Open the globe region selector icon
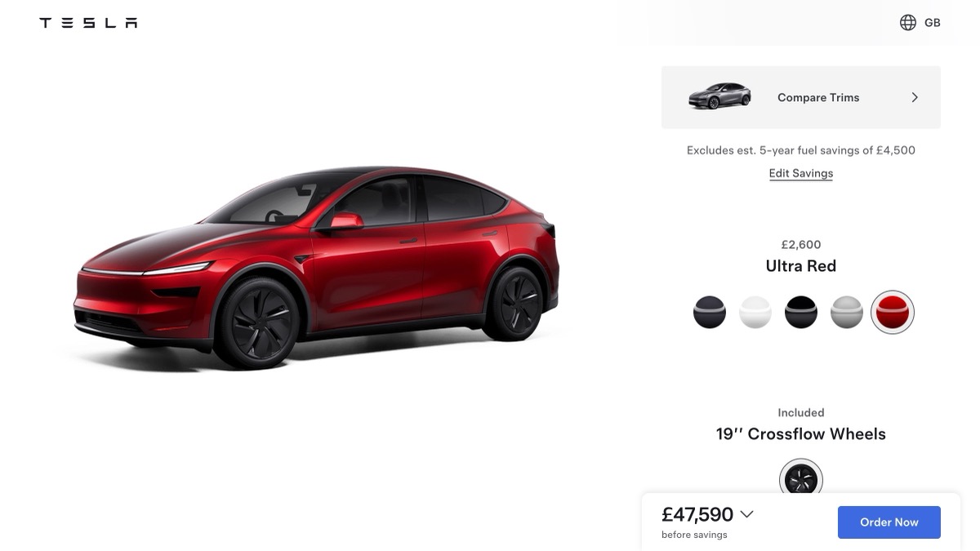Screen dimensions: 980x551 tap(908, 23)
